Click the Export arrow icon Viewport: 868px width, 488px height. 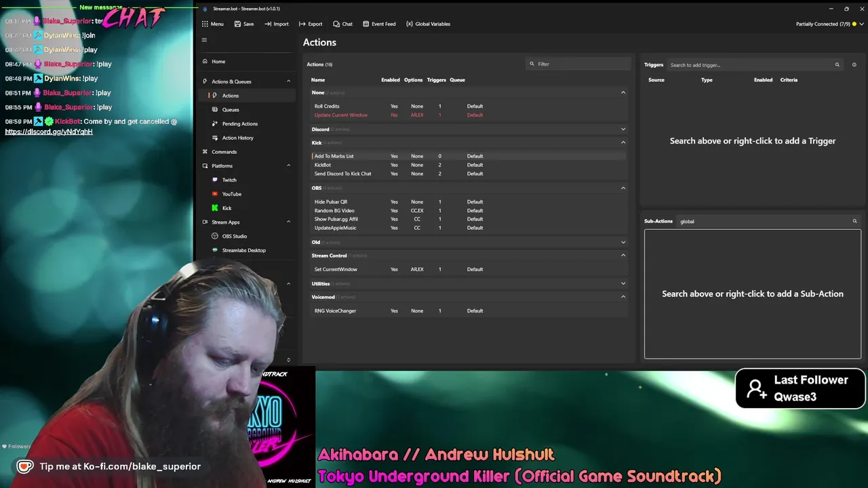click(x=302, y=24)
